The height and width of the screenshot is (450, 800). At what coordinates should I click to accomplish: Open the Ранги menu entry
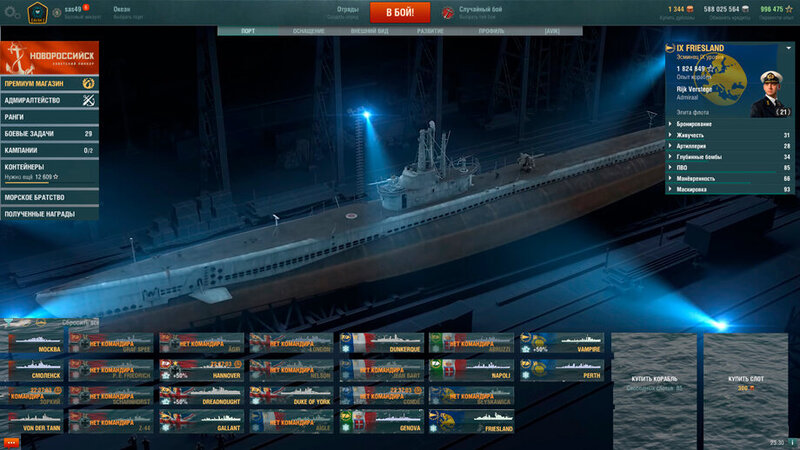(x=49, y=117)
